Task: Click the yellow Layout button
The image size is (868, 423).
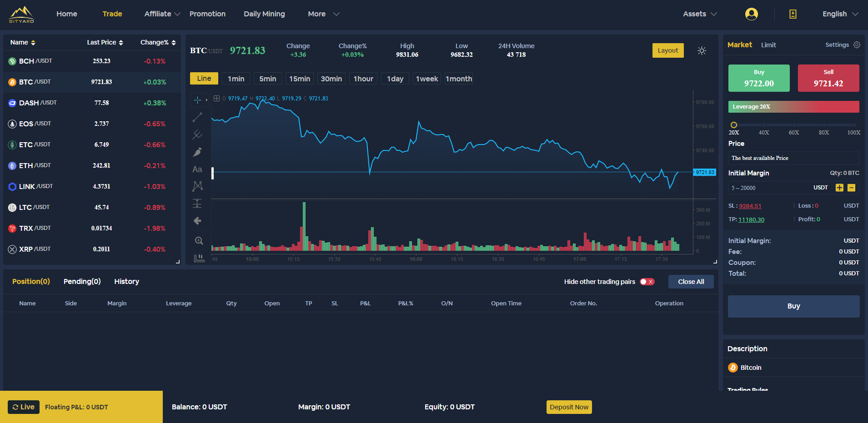Action: click(x=668, y=50)
